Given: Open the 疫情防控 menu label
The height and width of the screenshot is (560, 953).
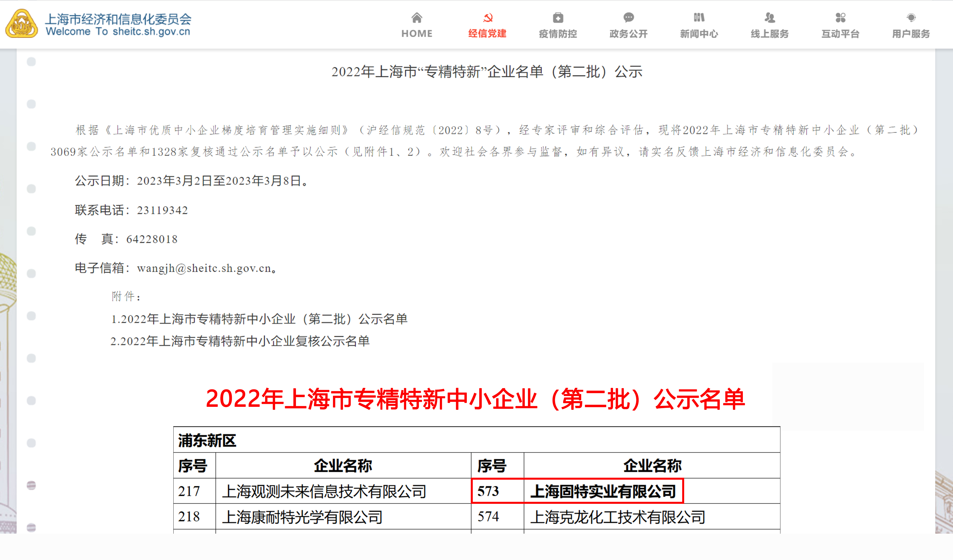Looking at the screenshot, I should click(558, 34).
